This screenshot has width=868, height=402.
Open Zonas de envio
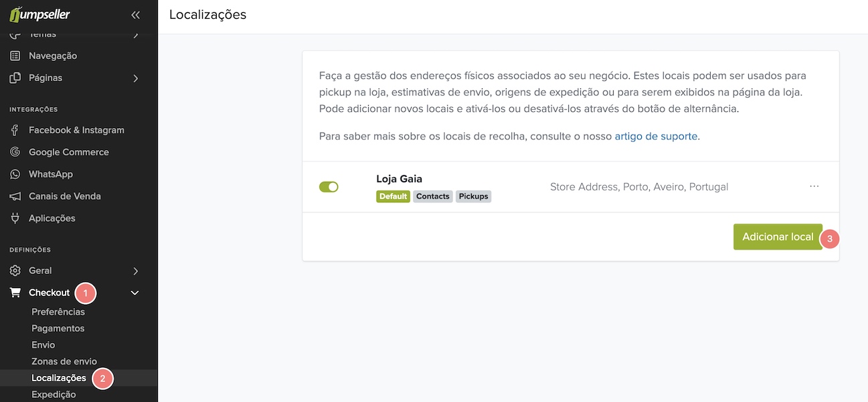(x=64, y=362)
